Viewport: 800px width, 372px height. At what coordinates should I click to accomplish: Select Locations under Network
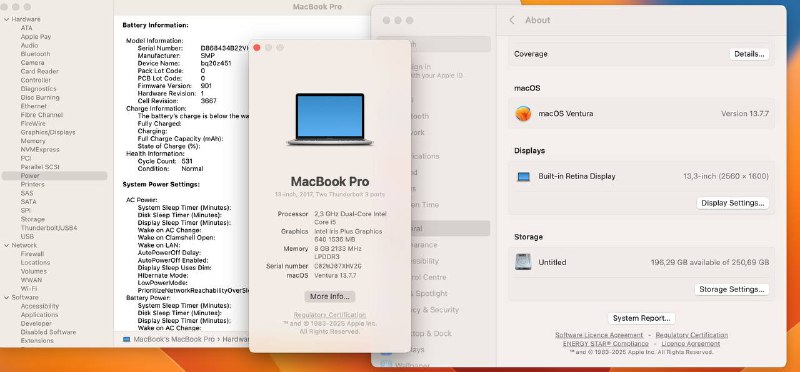pyautogui.click(x=35, y=263)
